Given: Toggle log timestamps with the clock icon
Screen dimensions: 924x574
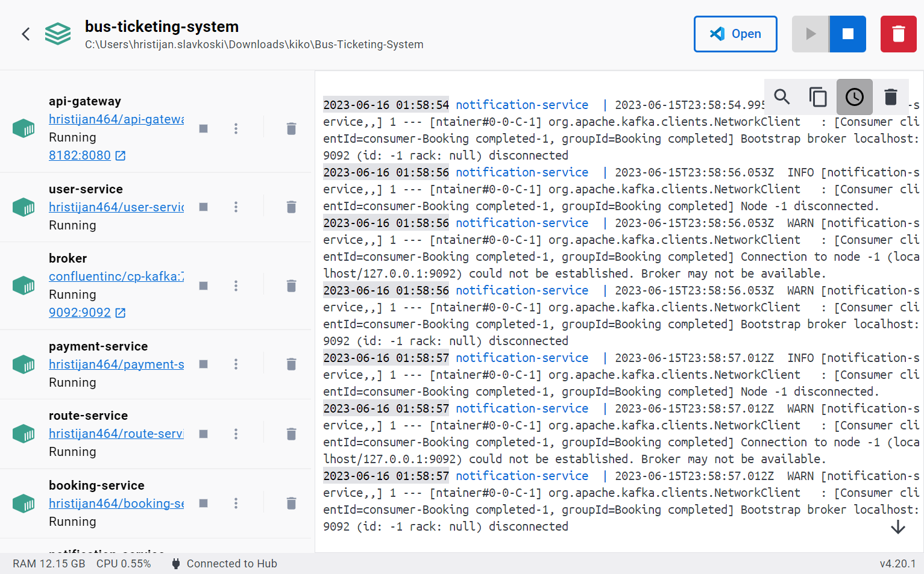Looking at the screenshot, I should point(854,96).
